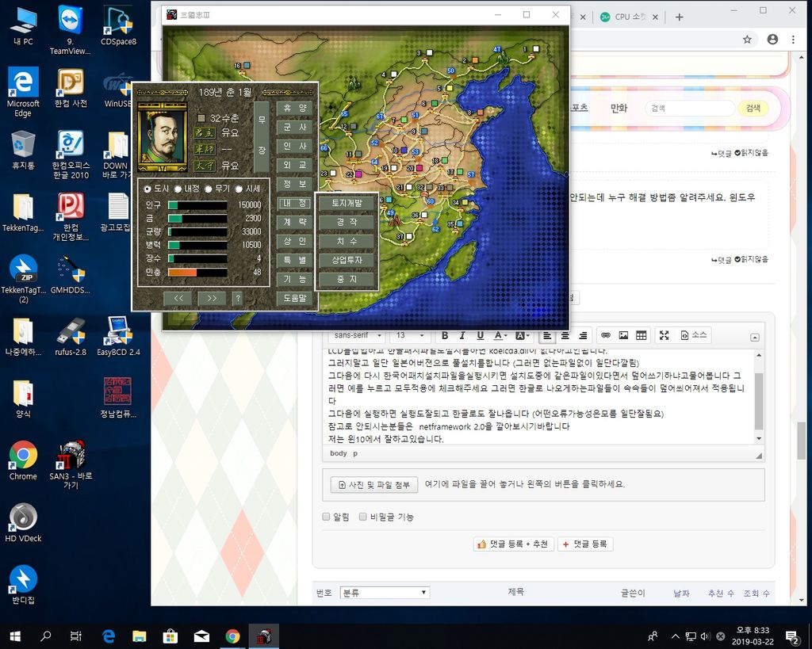Check the 비밀글 기능 checkbox
The image size is (812, 649).
tap(363, 517)
